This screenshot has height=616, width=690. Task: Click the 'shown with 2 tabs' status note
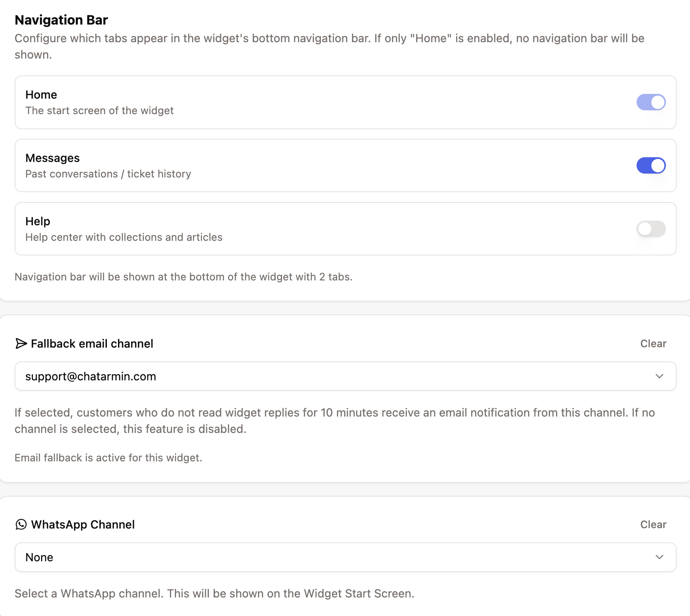[183, 277]
